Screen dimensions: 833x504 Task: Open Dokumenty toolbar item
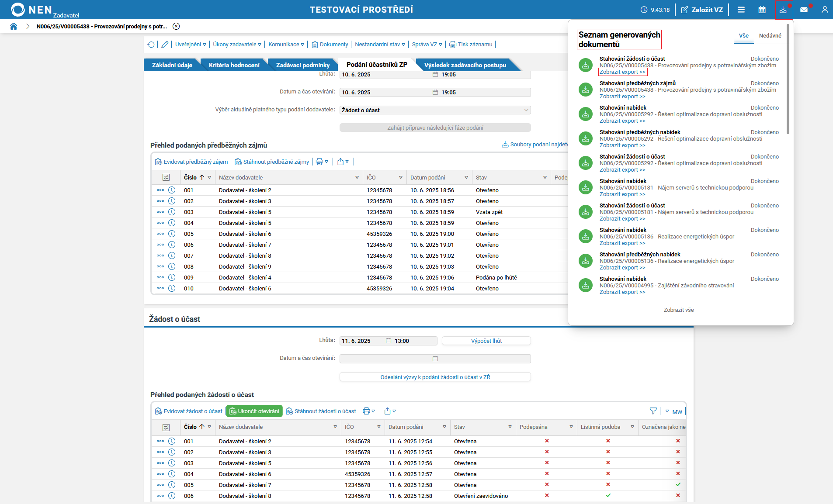330,45
